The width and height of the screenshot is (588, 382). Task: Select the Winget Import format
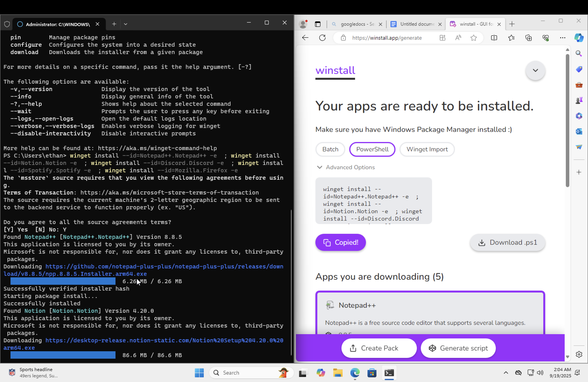point(427,149)
